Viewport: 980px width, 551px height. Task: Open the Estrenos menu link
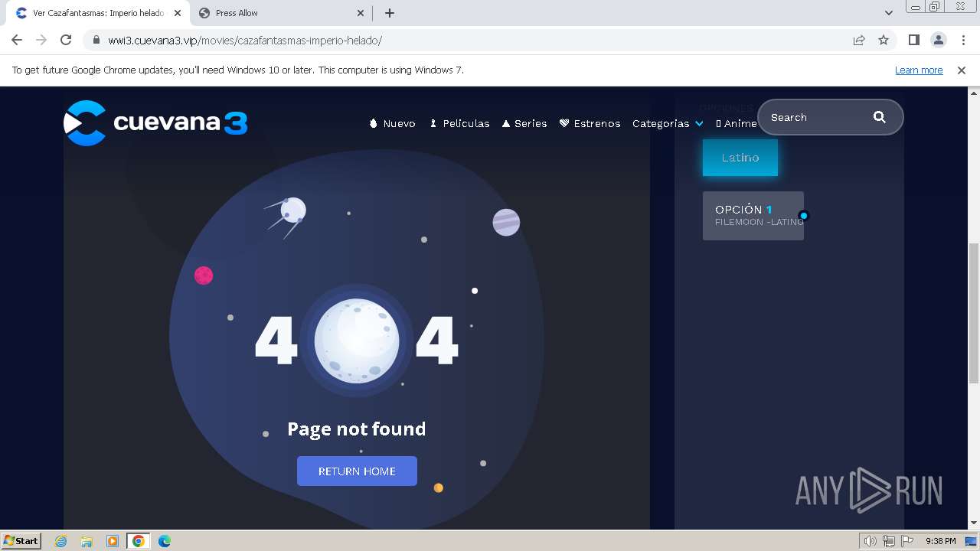590,123
